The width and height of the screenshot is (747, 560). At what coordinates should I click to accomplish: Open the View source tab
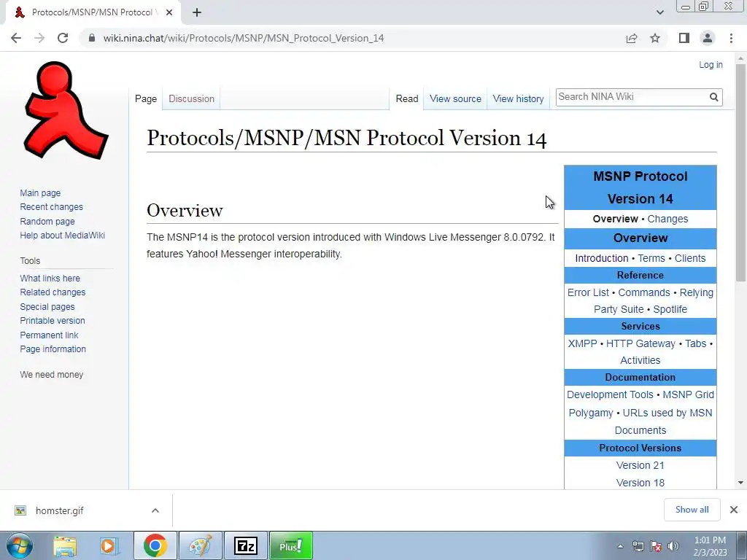coord(455,99)
